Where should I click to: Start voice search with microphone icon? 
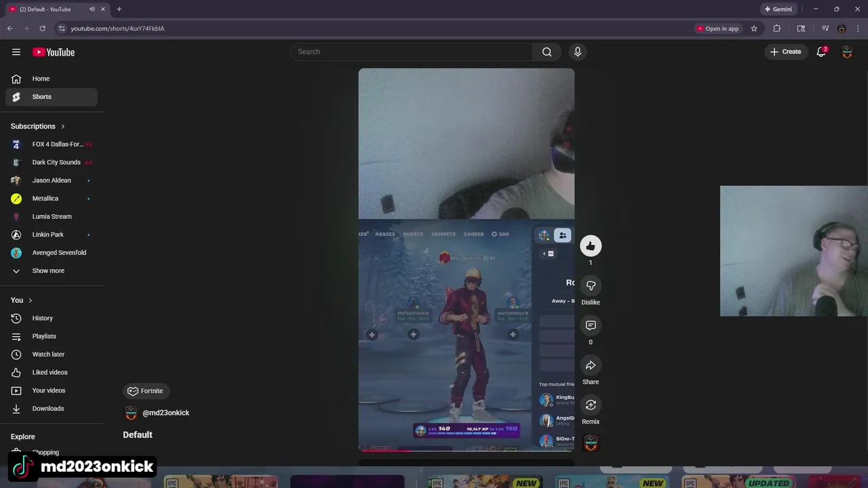pos(578,52)
